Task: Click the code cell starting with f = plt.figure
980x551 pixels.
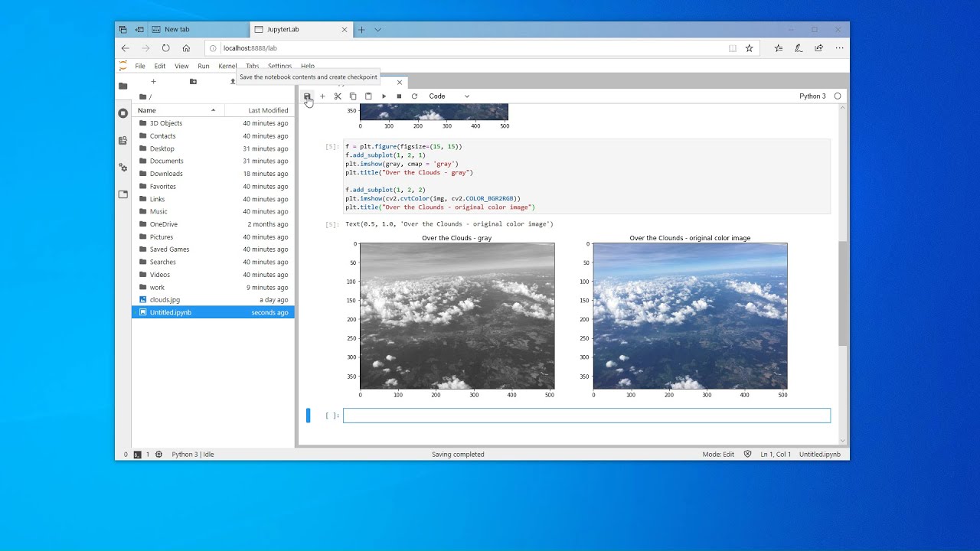Action: point(586,177)
